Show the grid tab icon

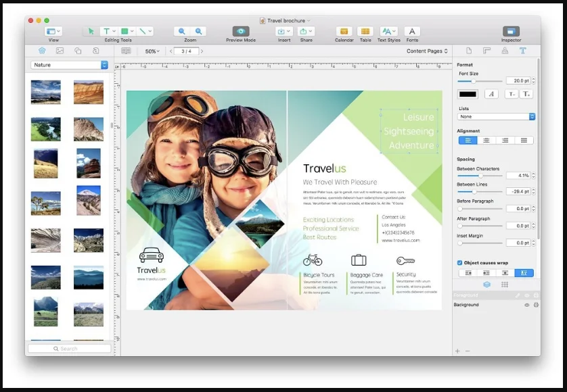point(505,285)
